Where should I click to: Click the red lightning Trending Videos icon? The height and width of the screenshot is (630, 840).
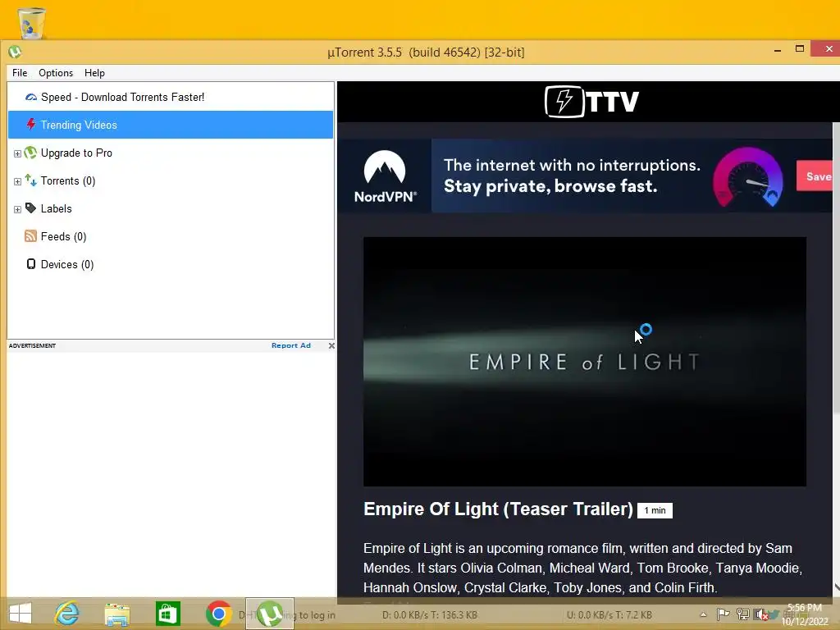point(31,125)
